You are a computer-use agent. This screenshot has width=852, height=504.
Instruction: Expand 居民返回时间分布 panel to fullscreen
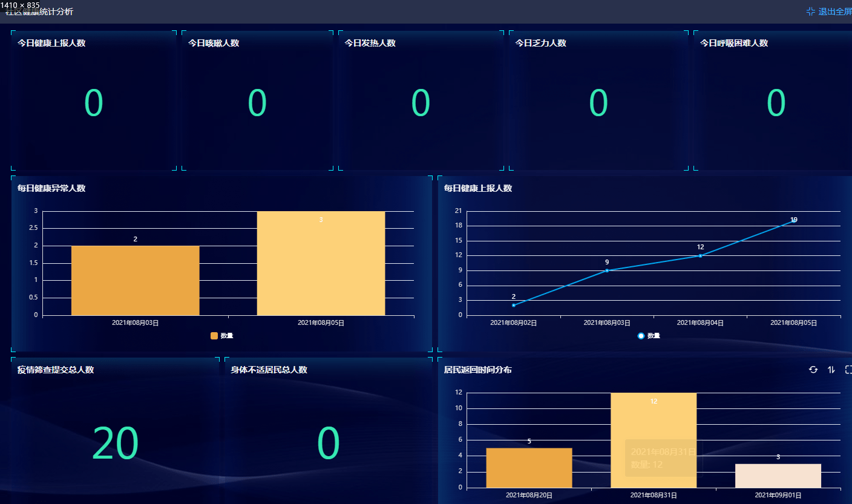(x=848, y=370)
